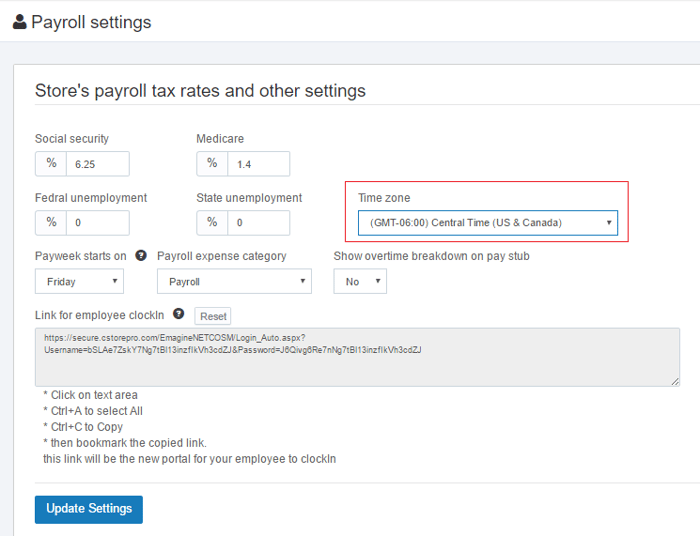
Task: Open the Payroll expense category dropdown
Action: click(x=234, y=282)
